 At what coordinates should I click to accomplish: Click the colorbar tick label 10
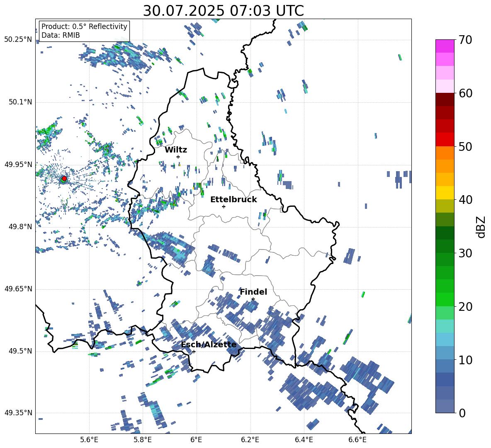pyautogui.click(x=465, y=360)
